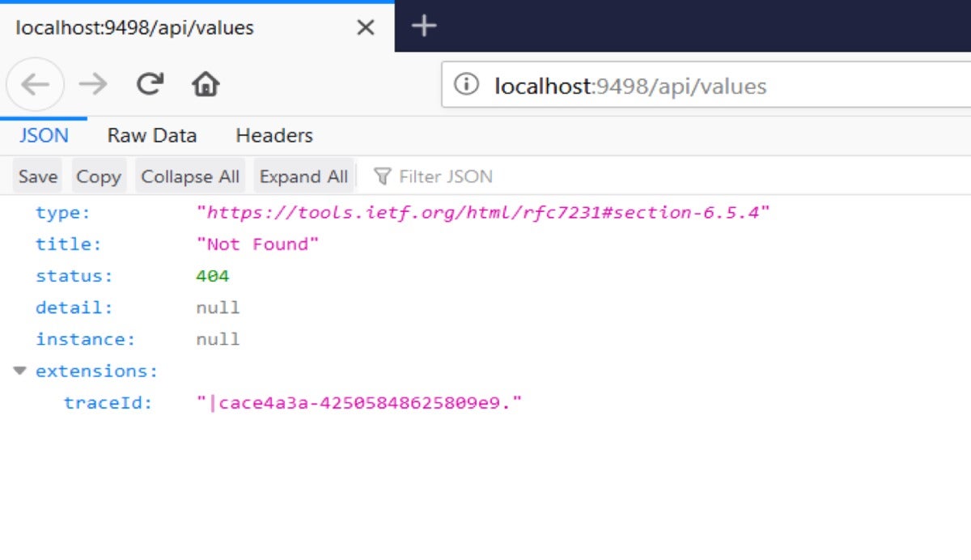This screenshot has width=971, height=560.
Task: Open the Headers tab
Action: 274,135
